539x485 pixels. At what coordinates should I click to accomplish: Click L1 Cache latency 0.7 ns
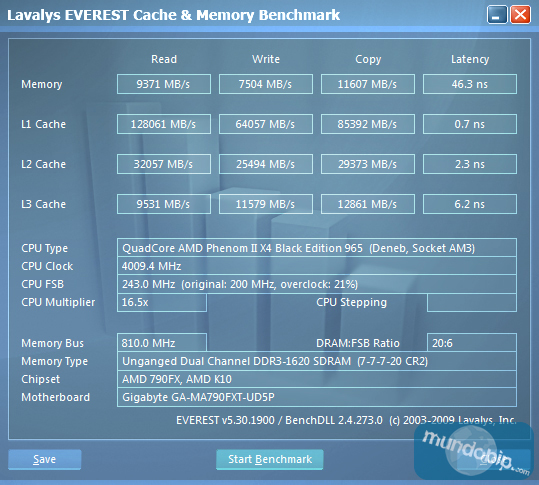tap(470, 124)
